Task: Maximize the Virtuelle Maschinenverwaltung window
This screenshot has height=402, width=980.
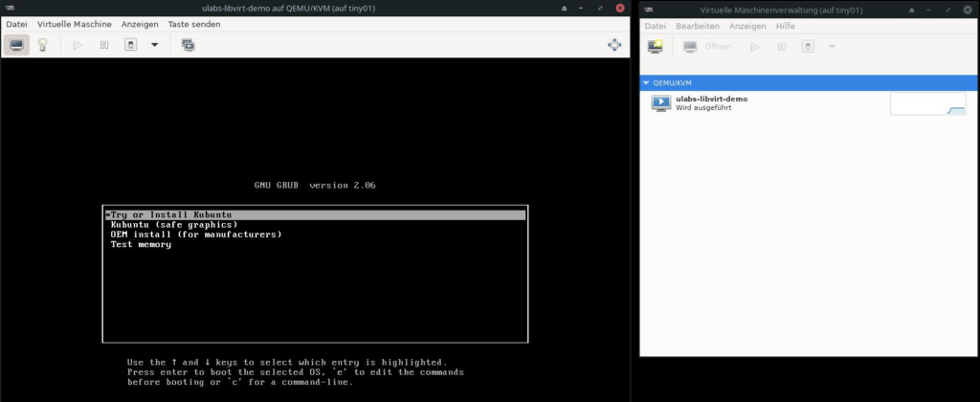Action: click(x=949, y=10)
